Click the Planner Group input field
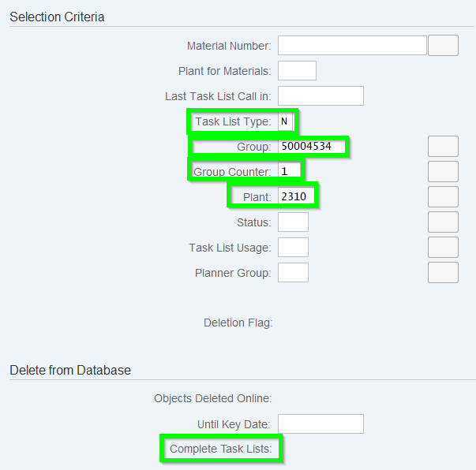This screenshot has height=470, width=476. coord(293,273)
